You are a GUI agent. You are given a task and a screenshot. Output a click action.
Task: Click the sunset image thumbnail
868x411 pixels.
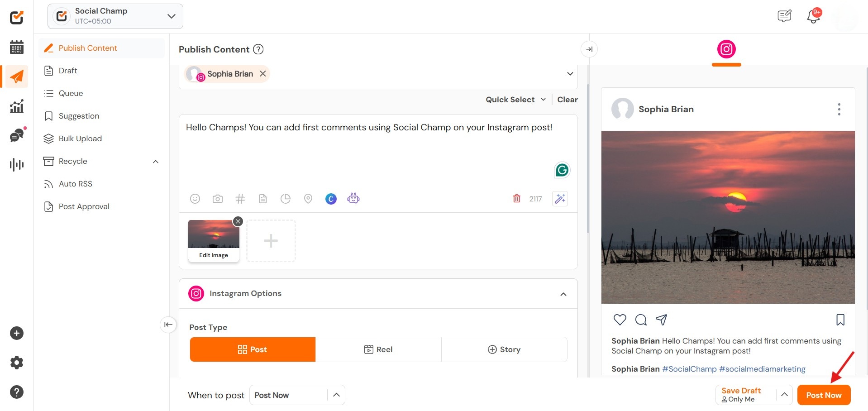tap(214, 234)
